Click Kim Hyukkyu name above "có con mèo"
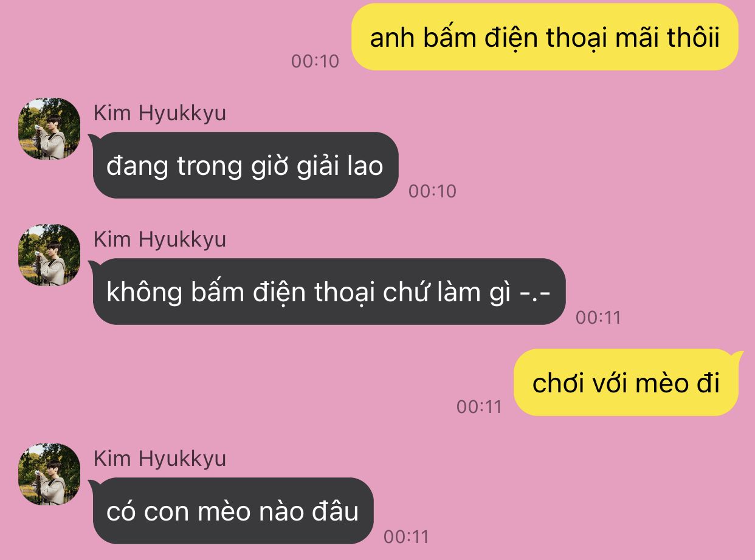 click(160, 459)
